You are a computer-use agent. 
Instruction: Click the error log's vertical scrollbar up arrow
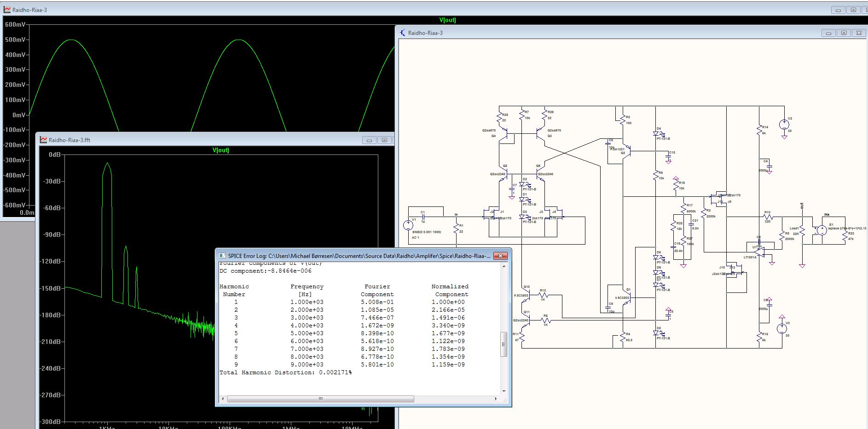coord(504,266)
